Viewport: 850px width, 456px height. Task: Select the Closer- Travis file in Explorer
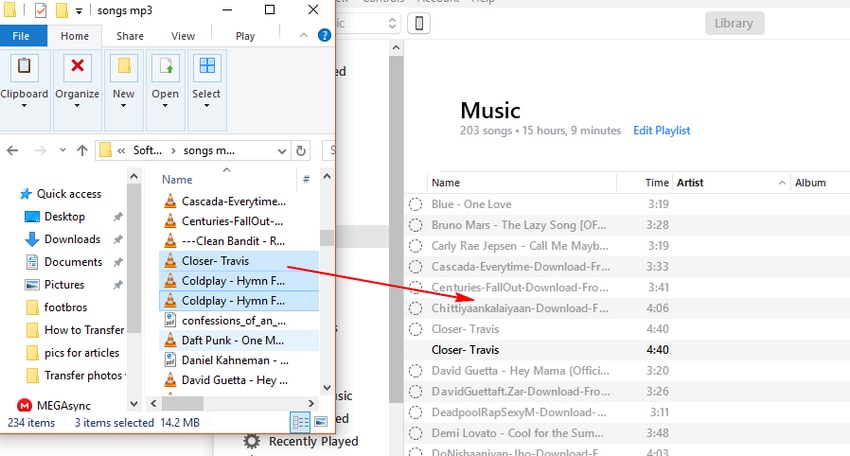pos(239,261)
